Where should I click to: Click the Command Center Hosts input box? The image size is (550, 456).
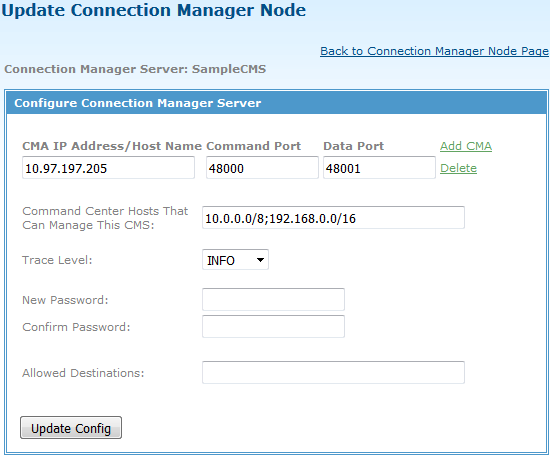click(333, 217)
